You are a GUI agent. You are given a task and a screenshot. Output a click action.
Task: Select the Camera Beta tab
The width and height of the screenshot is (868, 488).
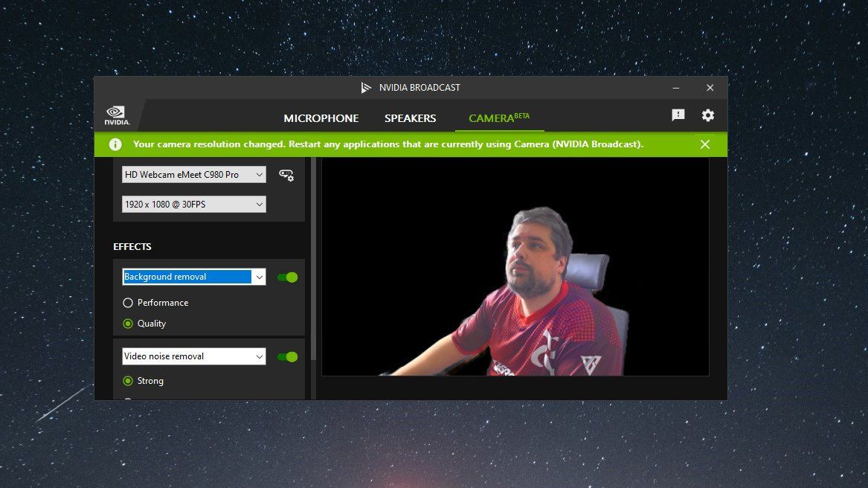click(x=499, y=118)
